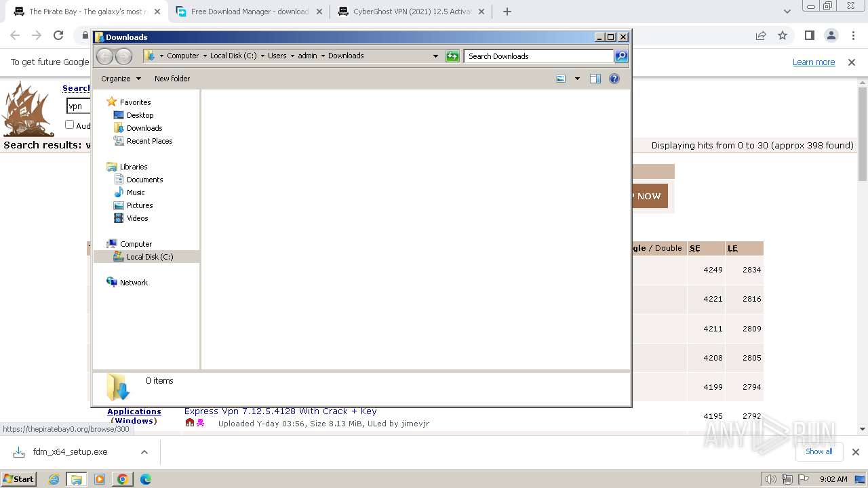The height and width of the screenshot is (488, 868).
Task: Open fdm_x64_setup.exe download options chevron
Action: 144,452
